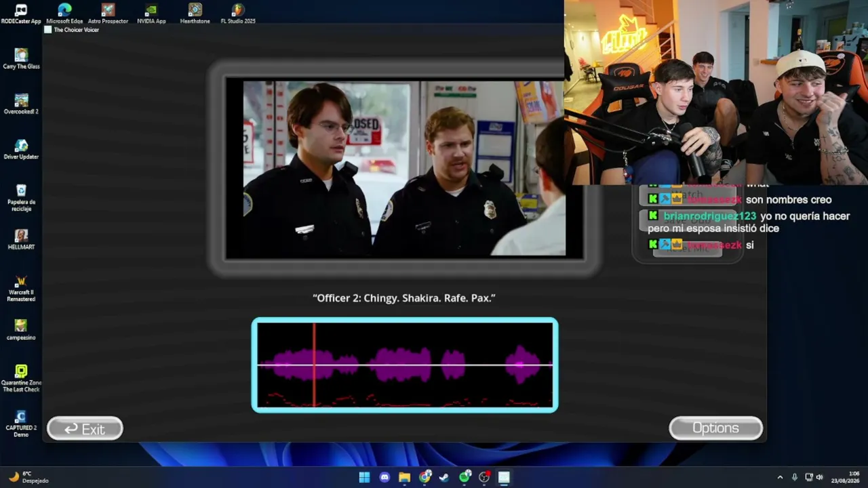
Task: Click The Choicer Voicer window title text
Action: (77, 30)
